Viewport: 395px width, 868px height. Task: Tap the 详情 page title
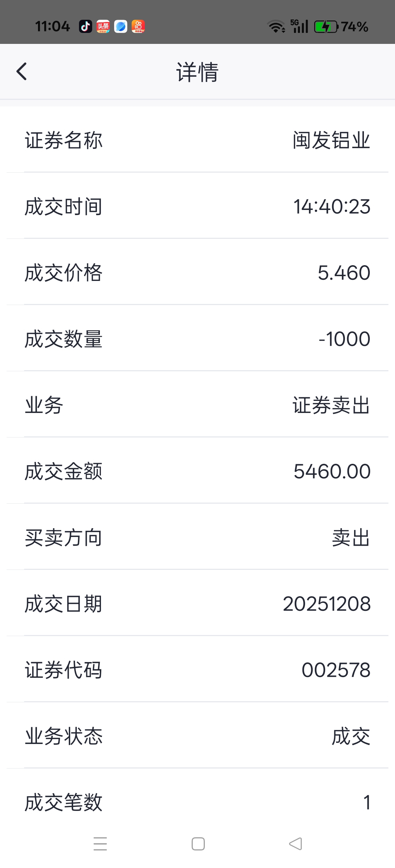click(x=197, y=72)
